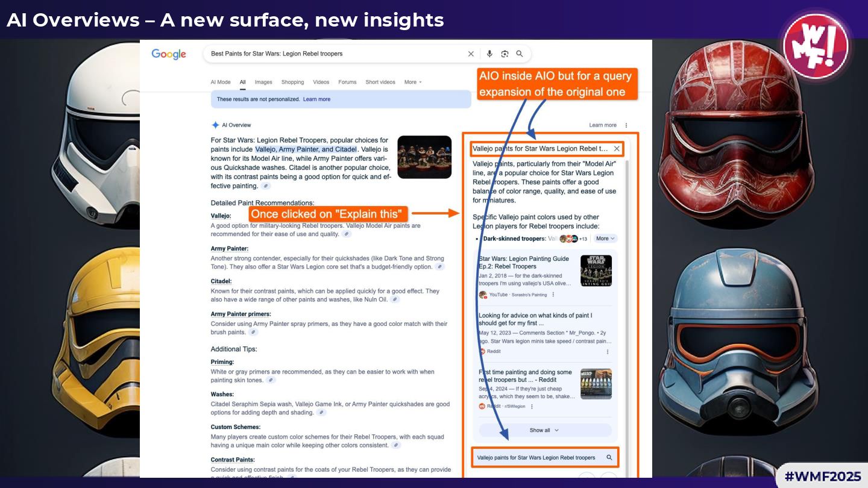Click the Vallejo: heading
Image resolution: width=868 pixels, height=488 pixels.
(x=221, y=216)
